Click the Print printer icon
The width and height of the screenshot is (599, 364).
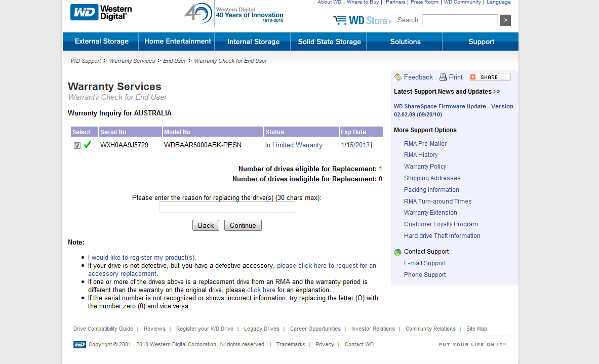[443, 77]
